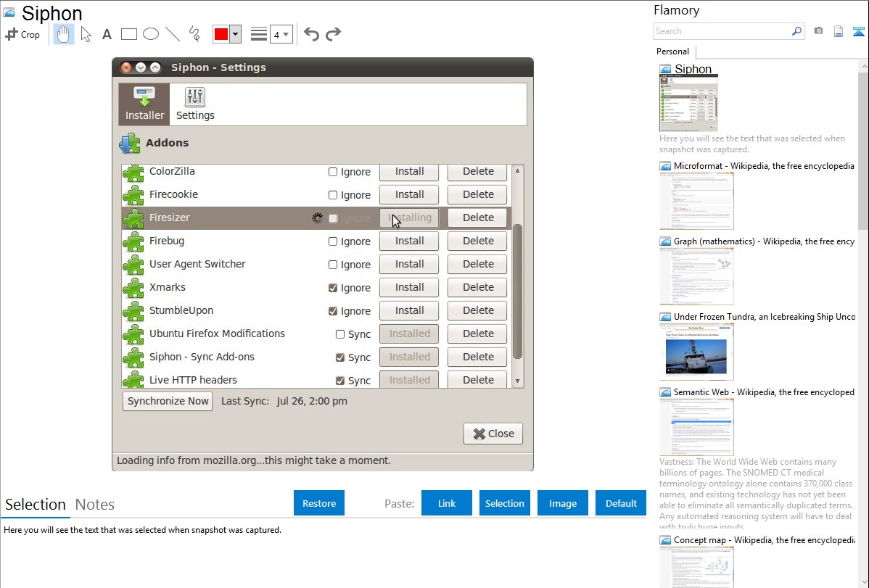Click the dialog's upward chevron title-bar button

click(155, 67)
